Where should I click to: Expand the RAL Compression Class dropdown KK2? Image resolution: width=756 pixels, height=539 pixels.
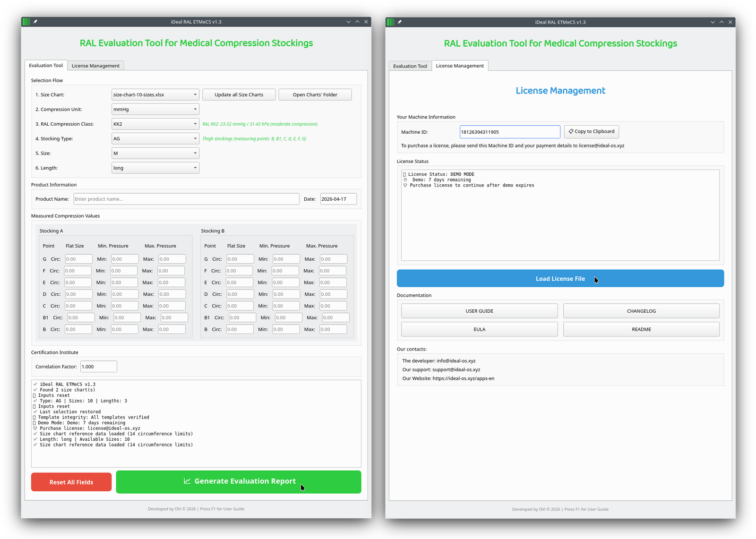point(155,124)
